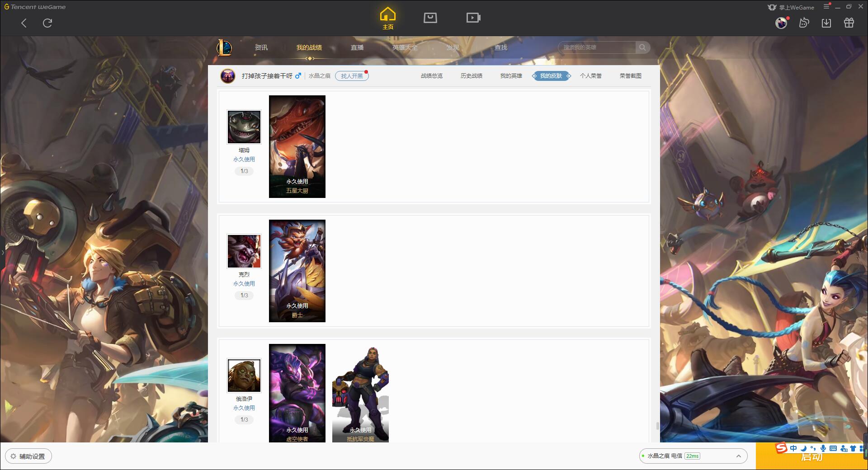
Task: Expand the left edge side panel arrow
Action: coord(2,252)
